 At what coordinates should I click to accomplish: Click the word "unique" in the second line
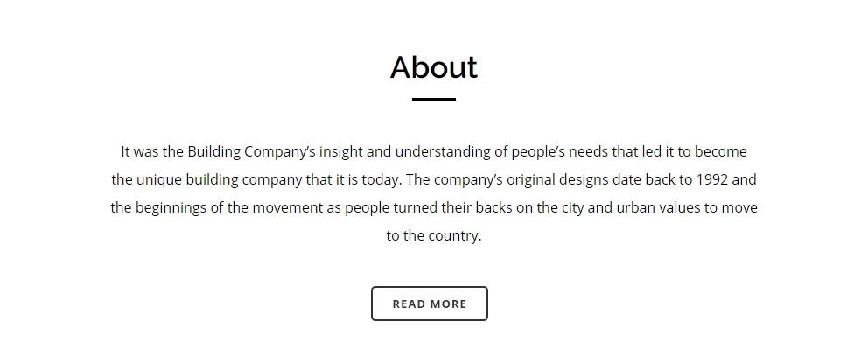click(159, 181)
